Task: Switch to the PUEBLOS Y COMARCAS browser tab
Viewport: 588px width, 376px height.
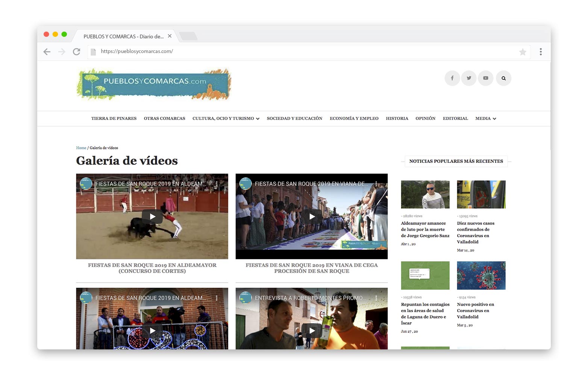Action: pos(124,36)
